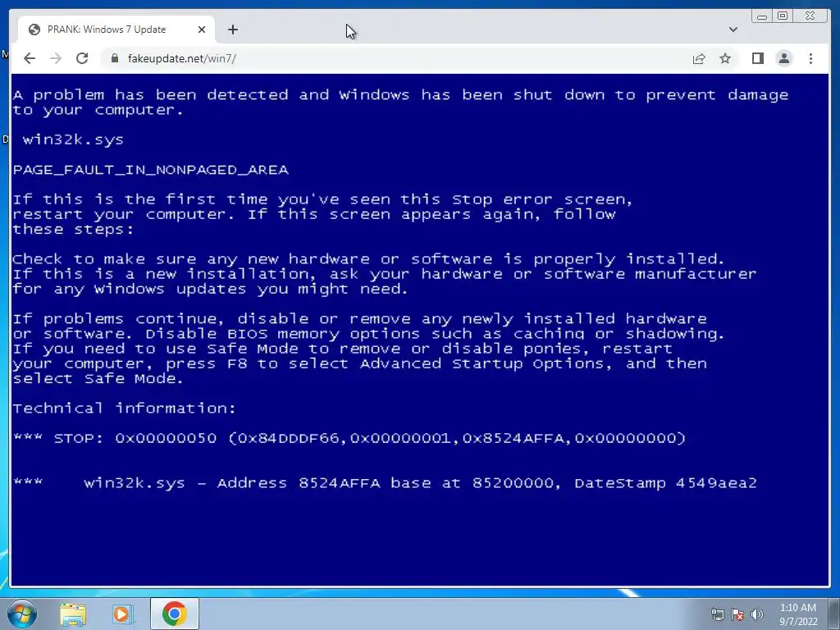
Task: Open Chrome's three-dot menu
Action: pos(810,58)
